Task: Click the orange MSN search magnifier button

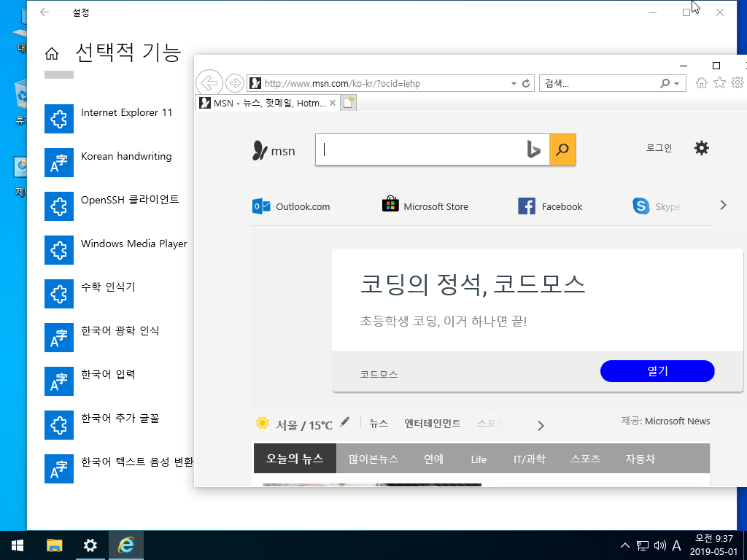Action: pyautogui.click(x=562, y=149)
